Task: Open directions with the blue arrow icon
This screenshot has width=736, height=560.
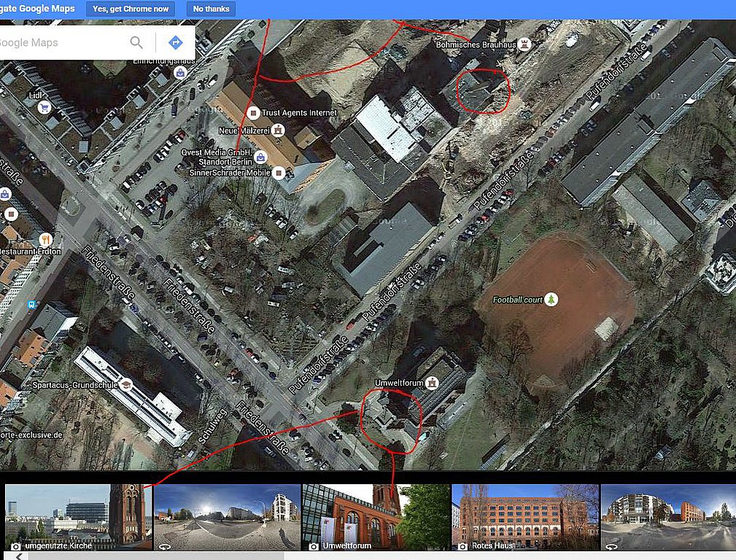Action: tap(176, 43)
